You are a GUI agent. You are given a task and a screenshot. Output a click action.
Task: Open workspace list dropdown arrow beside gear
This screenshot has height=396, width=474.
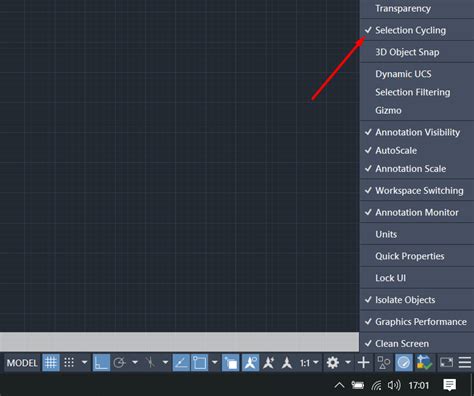tap(348, 362)
